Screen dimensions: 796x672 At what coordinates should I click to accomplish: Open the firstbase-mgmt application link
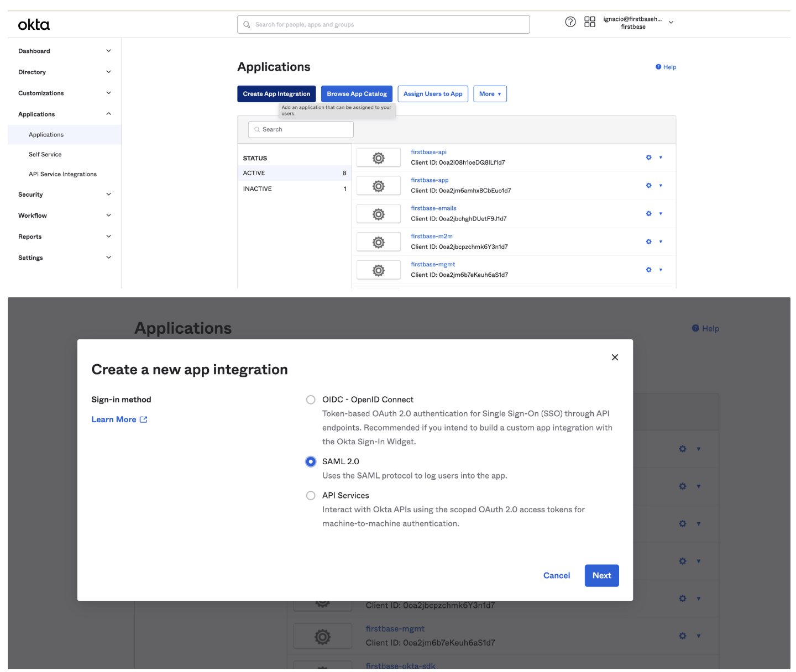(x=433, y=265)
